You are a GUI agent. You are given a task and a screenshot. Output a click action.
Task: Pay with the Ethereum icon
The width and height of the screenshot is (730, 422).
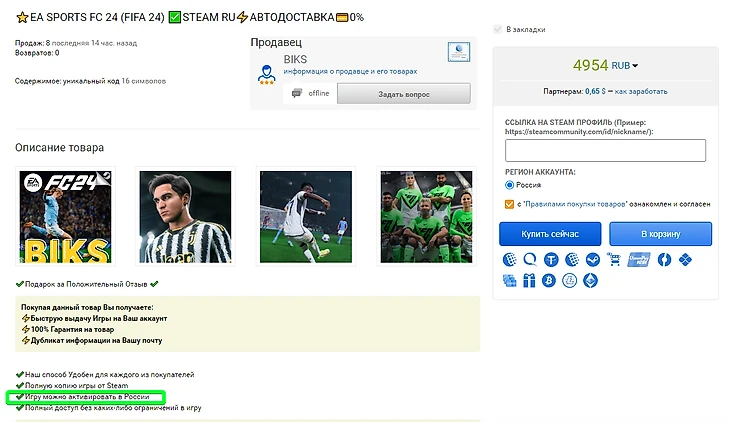tap(590, 280)
